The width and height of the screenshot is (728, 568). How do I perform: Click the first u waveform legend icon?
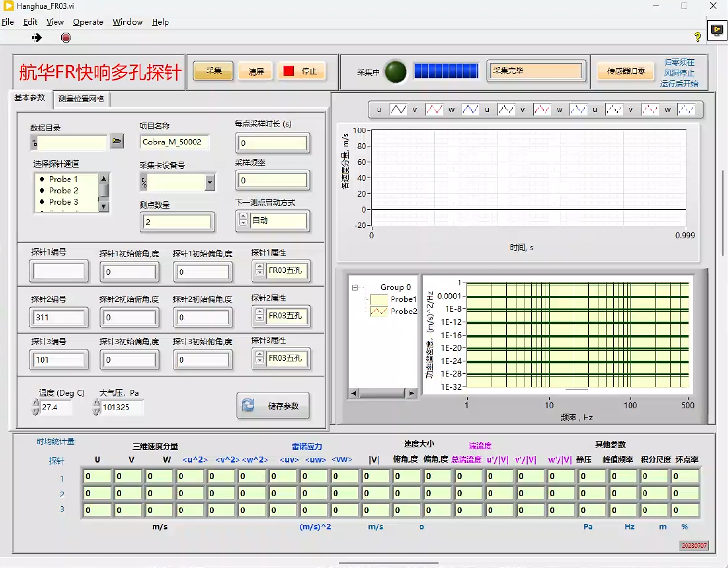(398, 110)
